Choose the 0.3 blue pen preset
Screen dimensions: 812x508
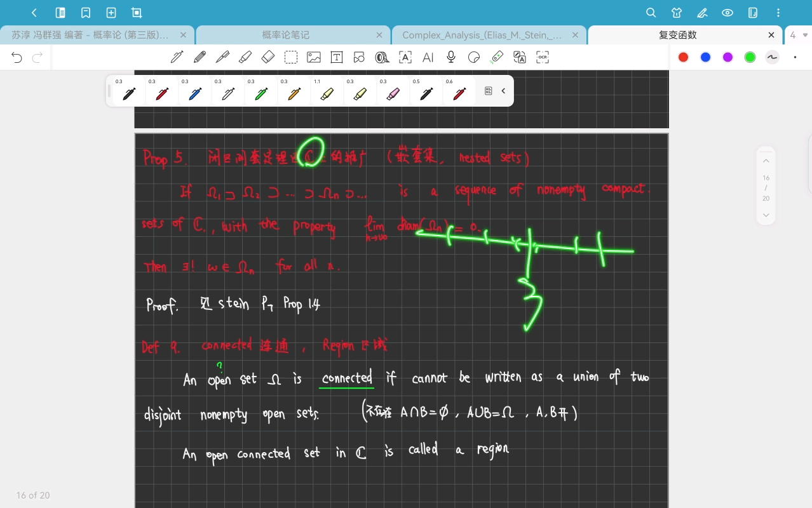point(194,92)
